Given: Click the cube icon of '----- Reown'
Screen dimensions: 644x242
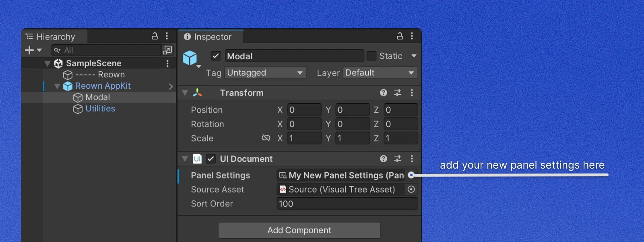Looking at the screenshot, I should (x=68, y=75).
